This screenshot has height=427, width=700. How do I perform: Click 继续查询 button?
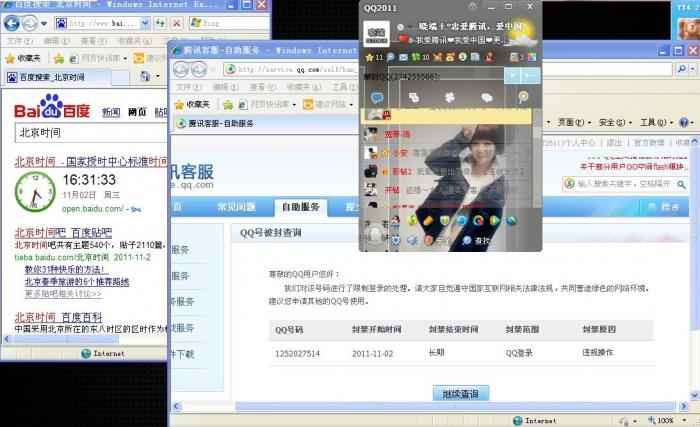[461, 394]
